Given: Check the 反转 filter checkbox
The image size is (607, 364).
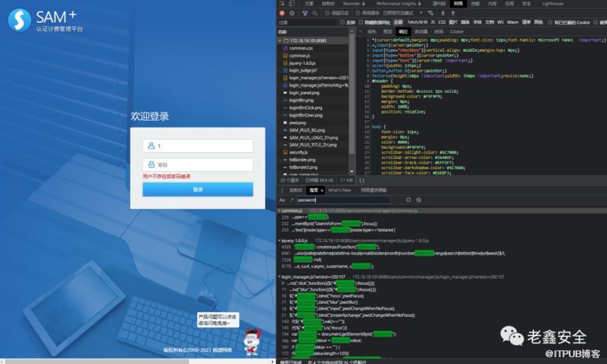Looking at the screenshot, I should pyautogui.click(x=343, y=22).
